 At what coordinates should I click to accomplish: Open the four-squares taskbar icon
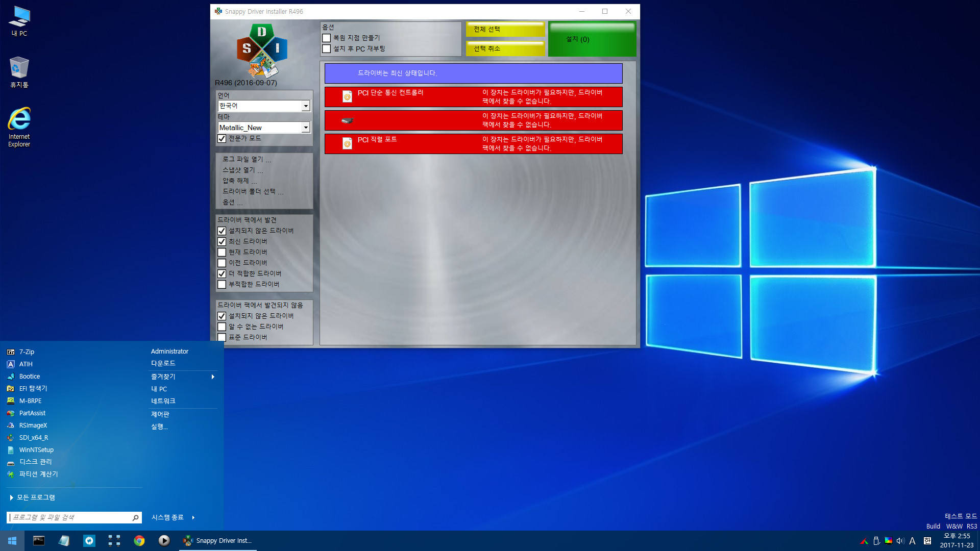(x=114, y=541)
